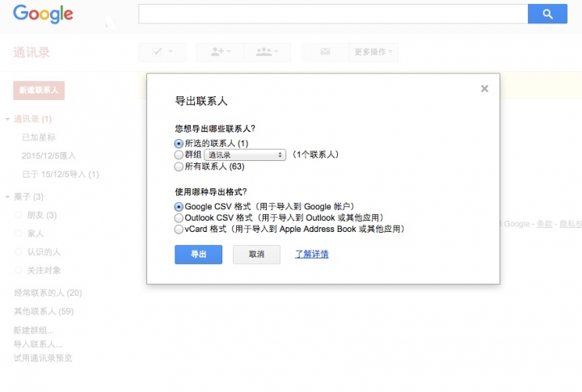The image size is (582, 392).
Task: Open the 通讯录 group dropdown in dialog
Action: pos(245,155)
